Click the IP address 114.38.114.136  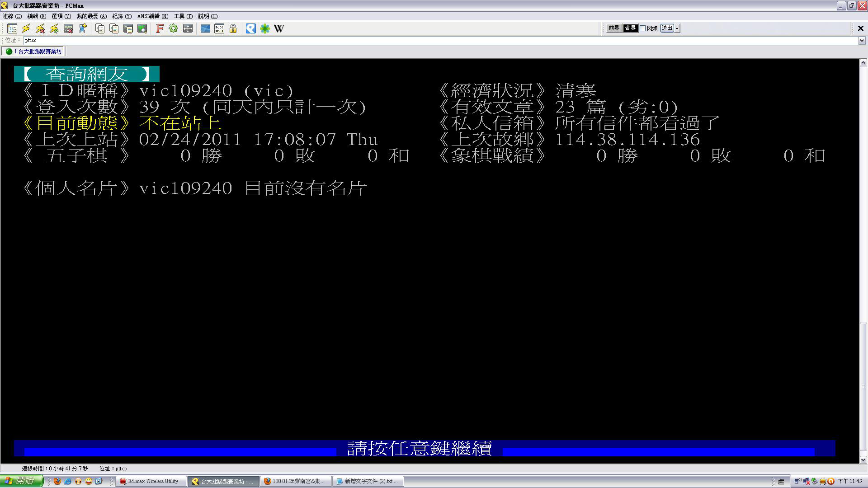pos(627,140)
